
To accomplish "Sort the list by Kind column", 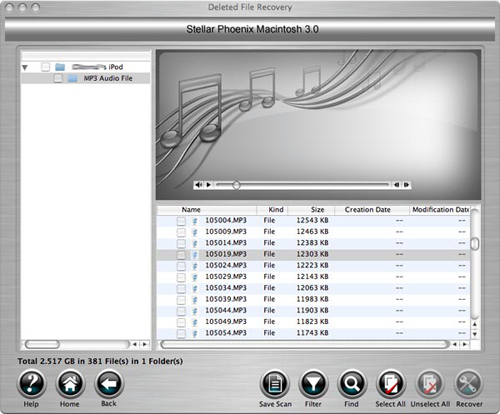I will (272, 210).
